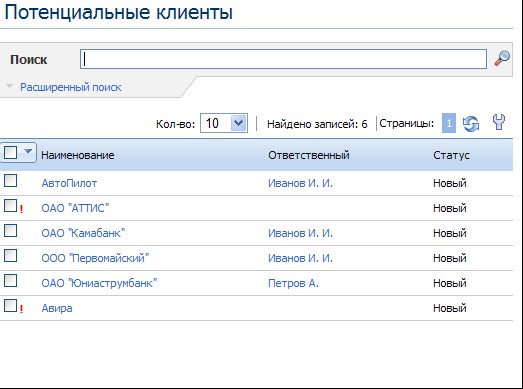Click status Новый in ОАО "АТТИС" row
Screen dimensions: 523x389
point(449,208)
